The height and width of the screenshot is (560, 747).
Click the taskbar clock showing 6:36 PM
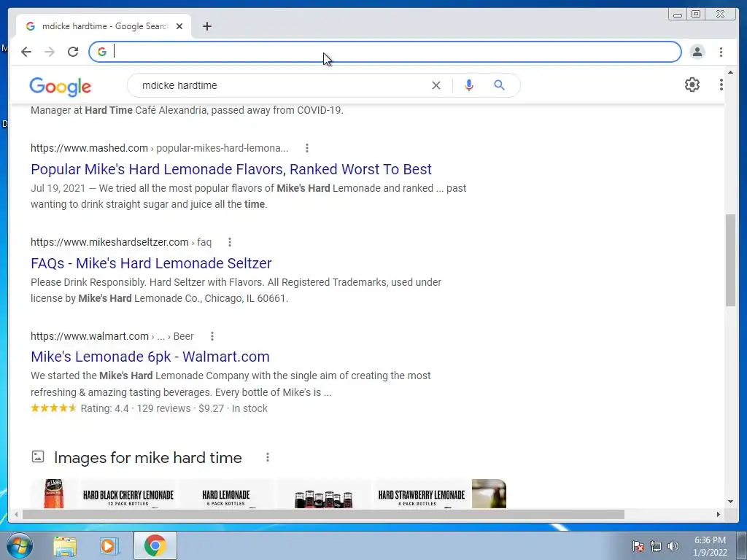[710, 546]
